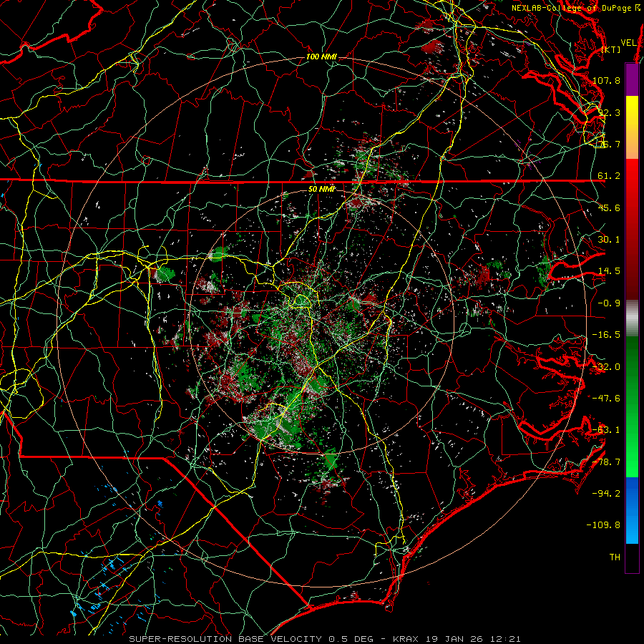
Task: Select the -109.8 velocity scale value
Action: (603, 525)
